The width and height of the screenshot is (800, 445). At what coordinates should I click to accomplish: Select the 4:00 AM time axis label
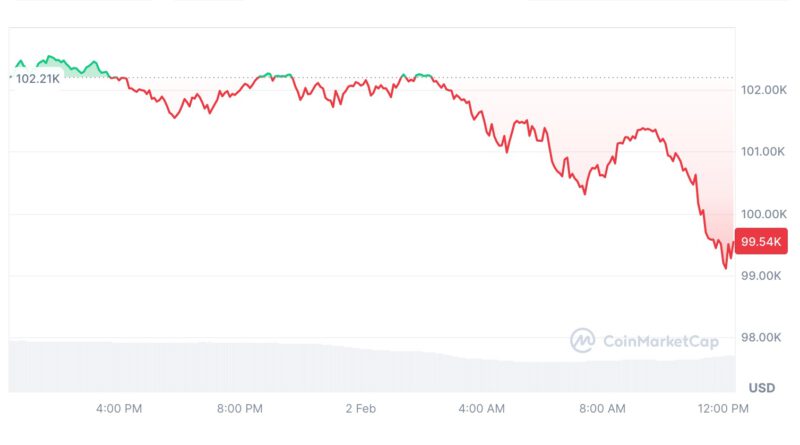(481, 408)
